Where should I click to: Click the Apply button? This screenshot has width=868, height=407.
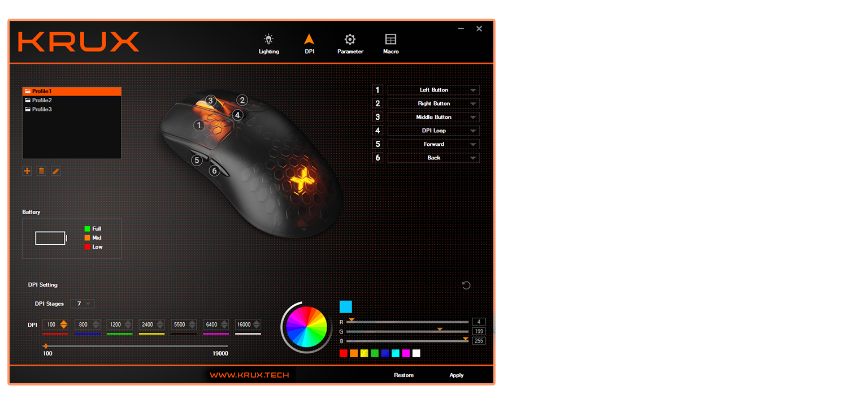click(457, 375)
